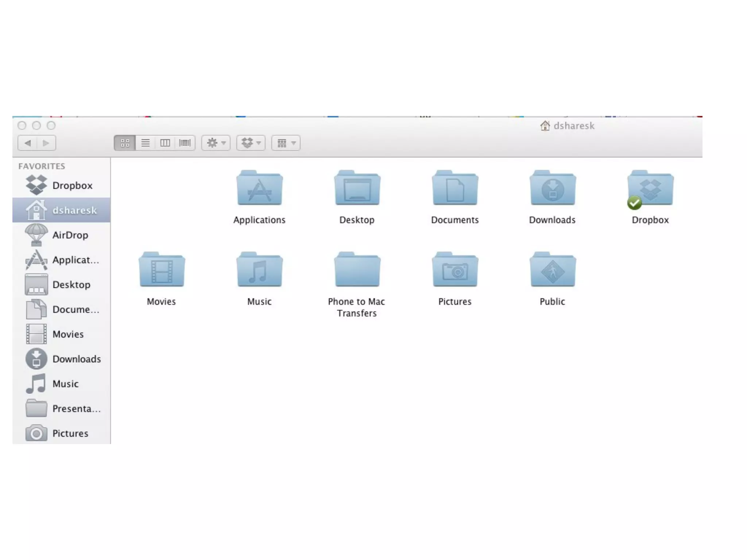Open the item arrangement dropdown
Viewport: 747px width, 560px height.
pyautogui.click(x=286, y=143)
